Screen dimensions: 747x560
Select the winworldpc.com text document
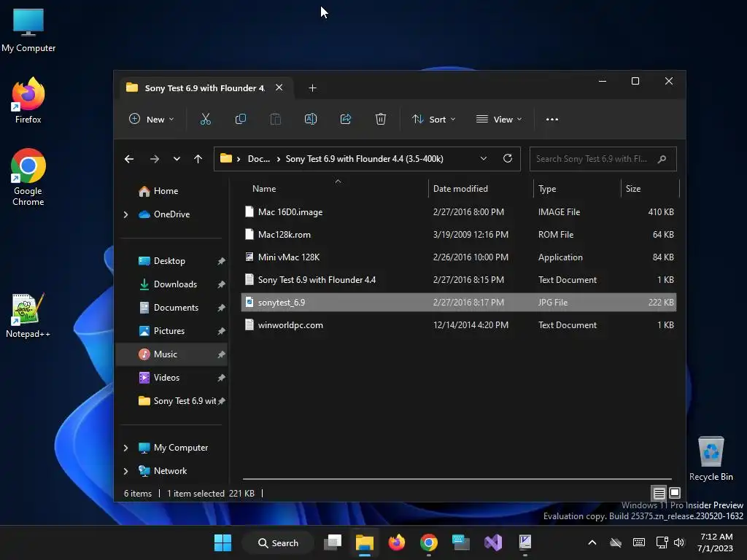click(459, 324)
